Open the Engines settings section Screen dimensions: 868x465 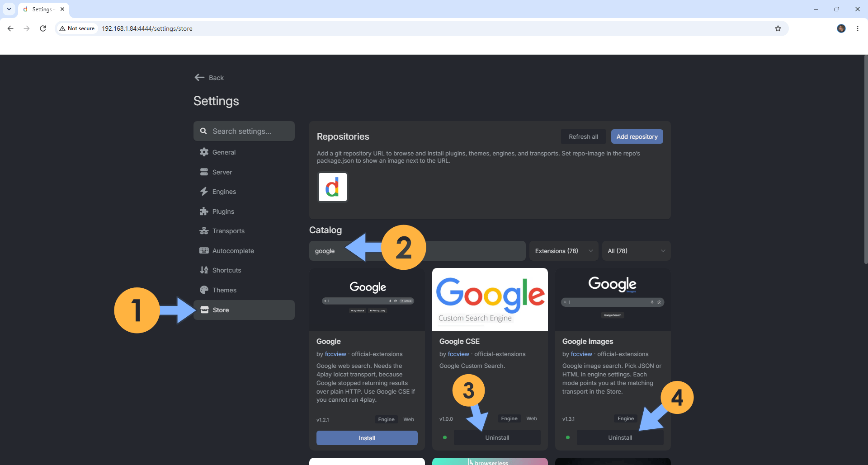[244, 192]
